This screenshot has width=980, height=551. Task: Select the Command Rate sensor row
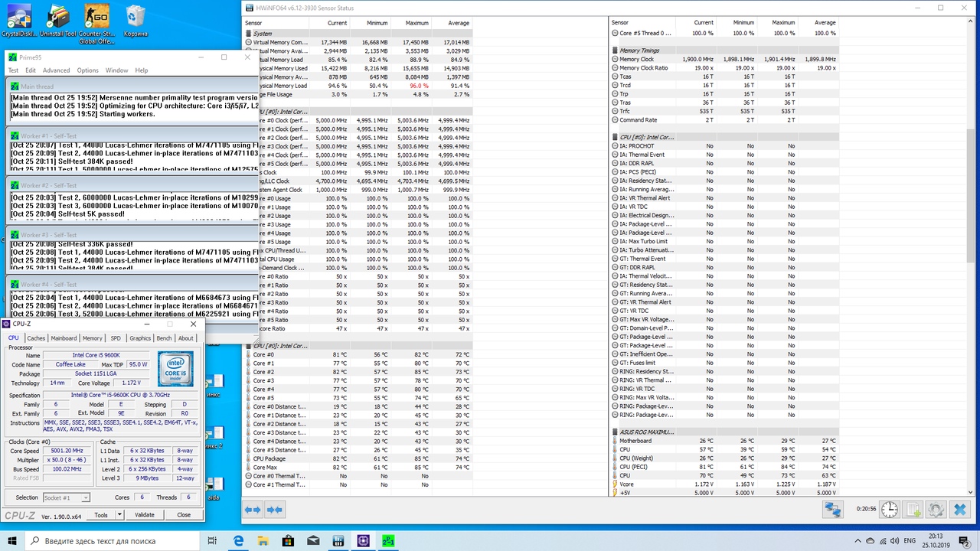(x=725, y=120)
